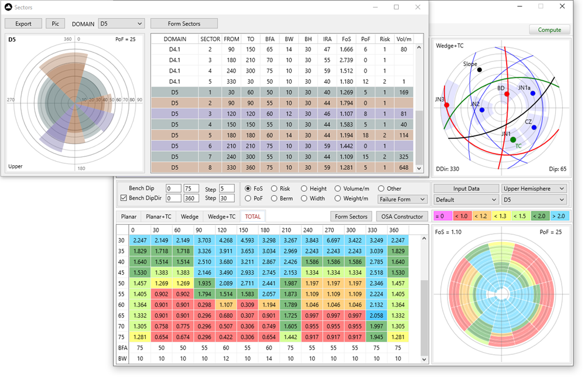Image resolution: width=588 pixels, height=383 pixels.
Task: Open the Upper Hemisphere dropdown
Action: (x=534, y=189)
